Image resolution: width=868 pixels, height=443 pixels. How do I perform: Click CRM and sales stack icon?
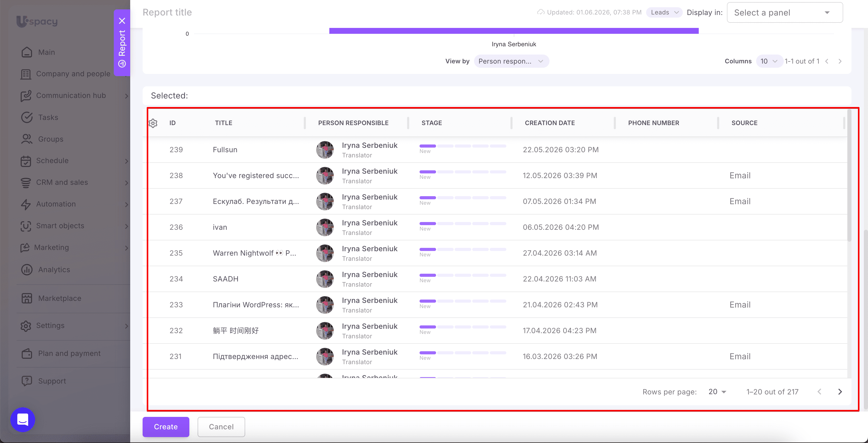pyautogui.click(x=26, y=182)
